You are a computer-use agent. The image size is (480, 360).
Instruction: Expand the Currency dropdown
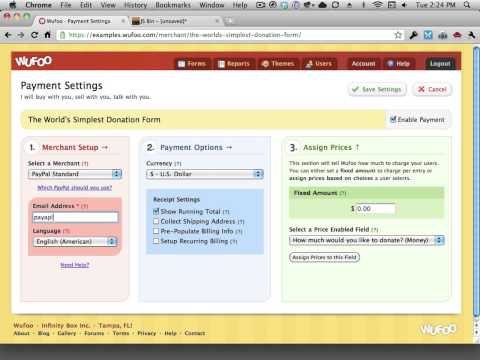click(205, 174)
